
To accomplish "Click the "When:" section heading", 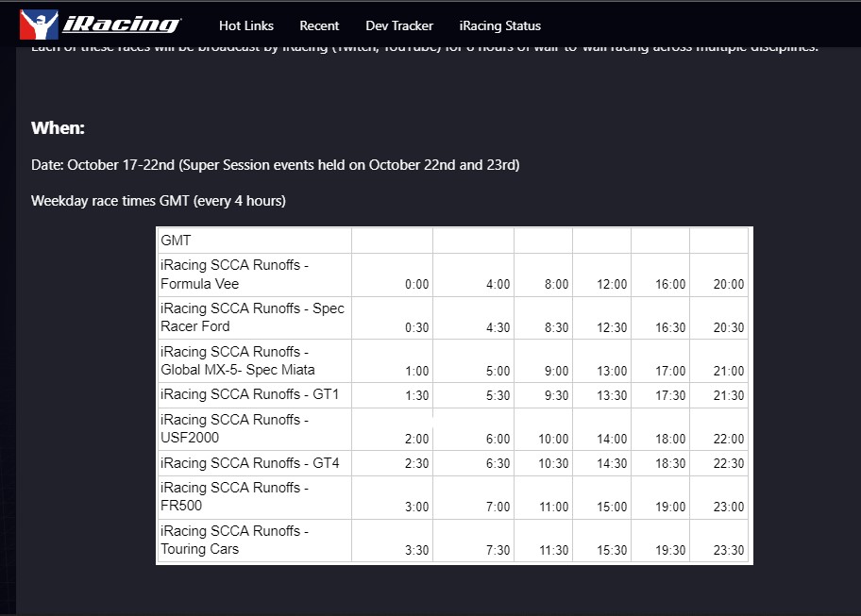I will [x=58, y=128].
